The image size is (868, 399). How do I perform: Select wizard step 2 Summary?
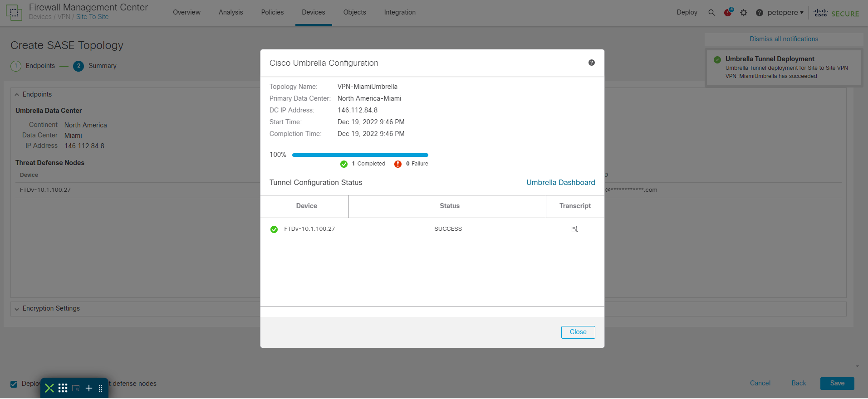coord(95,66)
